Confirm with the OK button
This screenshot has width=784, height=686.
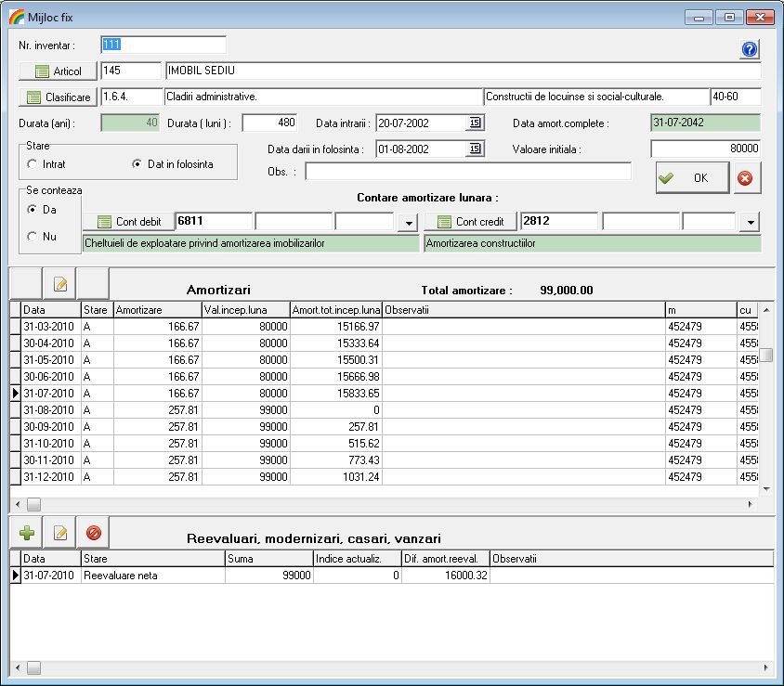(x=691, y=177)
